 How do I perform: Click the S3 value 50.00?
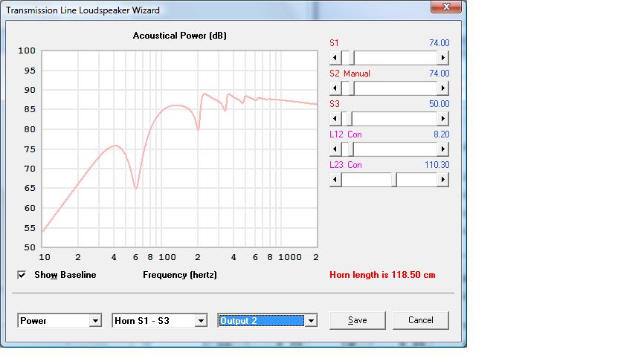coord(439,104)
